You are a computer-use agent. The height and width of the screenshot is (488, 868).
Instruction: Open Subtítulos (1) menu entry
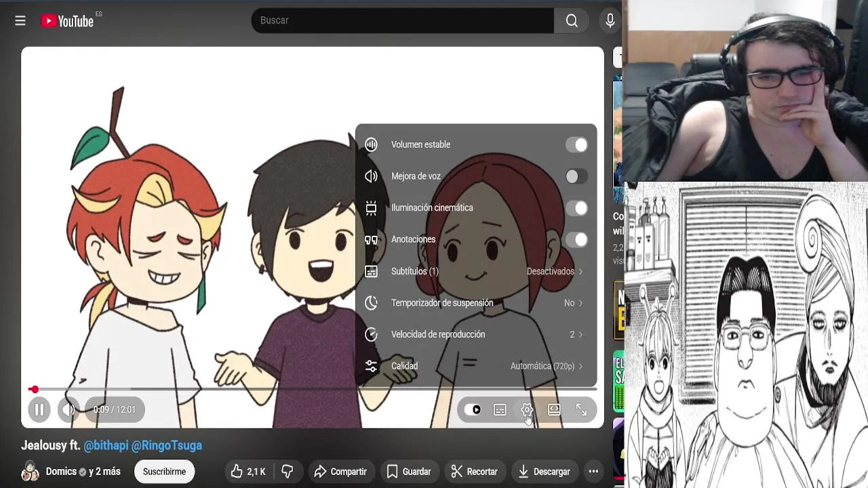click(476, 271)
